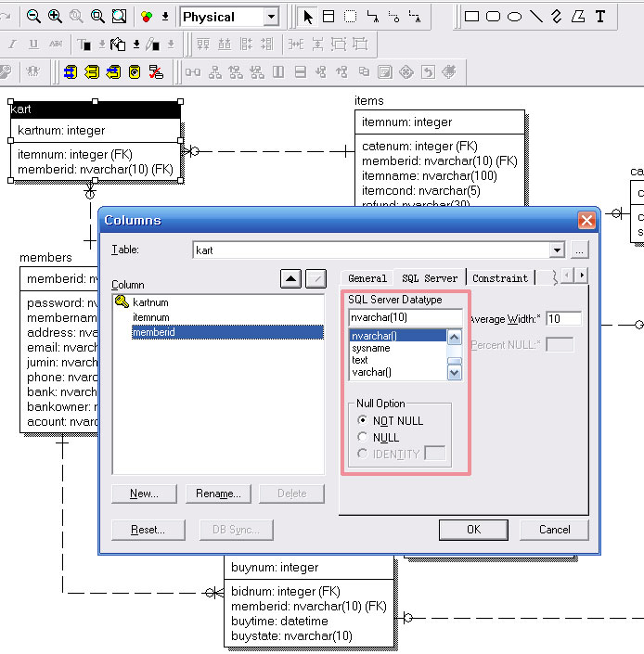Image resolution: width=644 pixels, height=654 pixels.
Task: Click the datatype list scrollbar down arrow
Action: [454, 373]
